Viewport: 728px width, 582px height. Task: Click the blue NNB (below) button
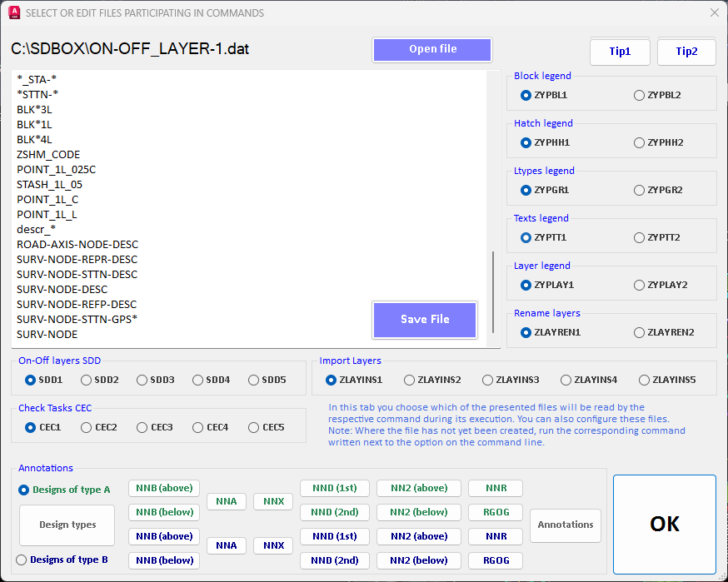coord(164,560)
